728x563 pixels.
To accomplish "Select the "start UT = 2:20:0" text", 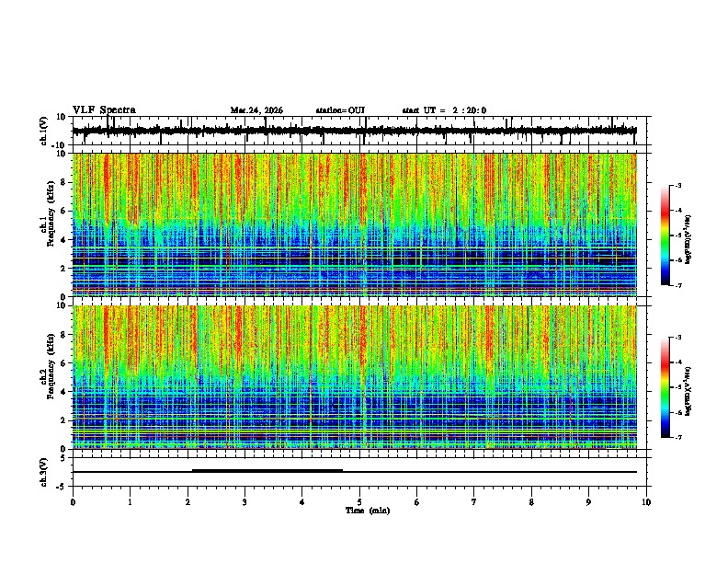I will click(444, 110).
